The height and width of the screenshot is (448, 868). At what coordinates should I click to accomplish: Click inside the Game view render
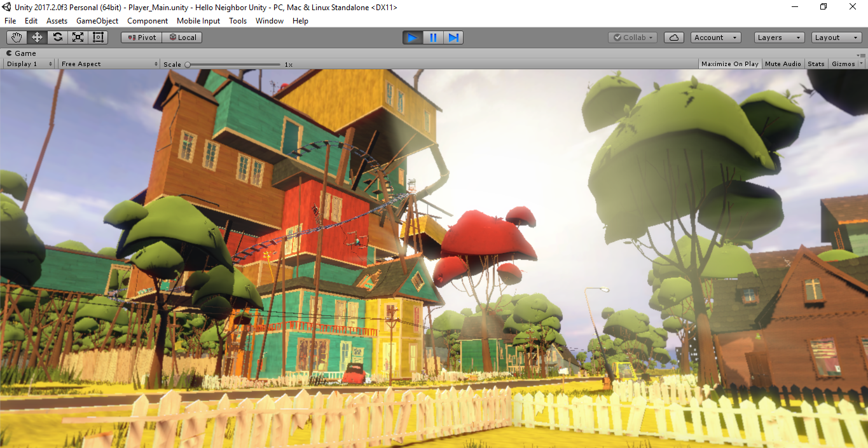coord(434,258)
